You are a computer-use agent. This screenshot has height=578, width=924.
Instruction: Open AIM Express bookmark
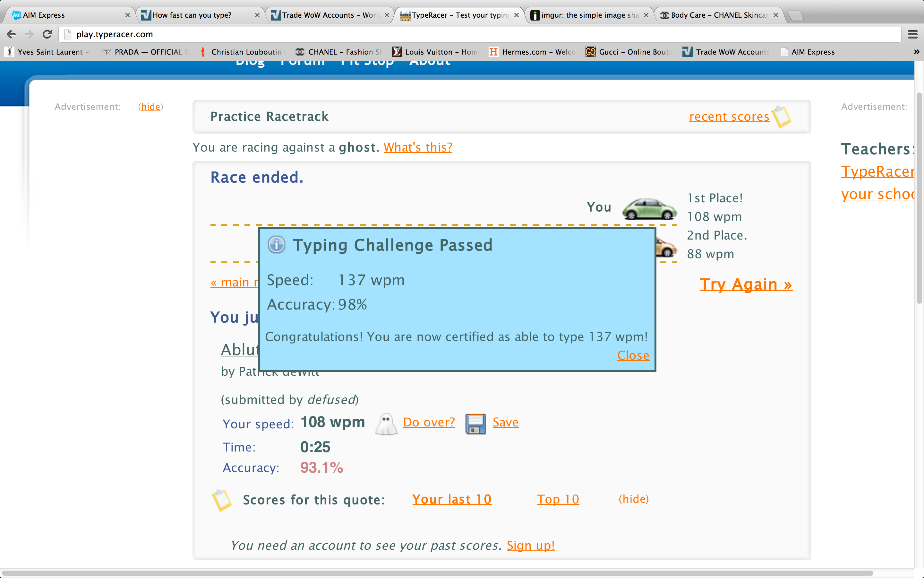[x=808, y=52]
